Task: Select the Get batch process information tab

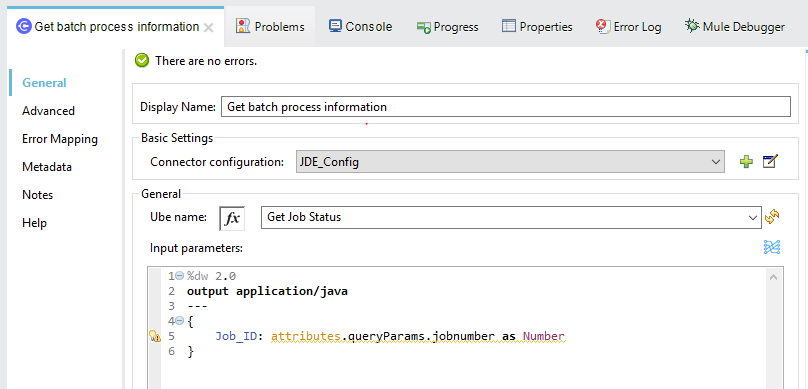Action: tap(116, 27)
